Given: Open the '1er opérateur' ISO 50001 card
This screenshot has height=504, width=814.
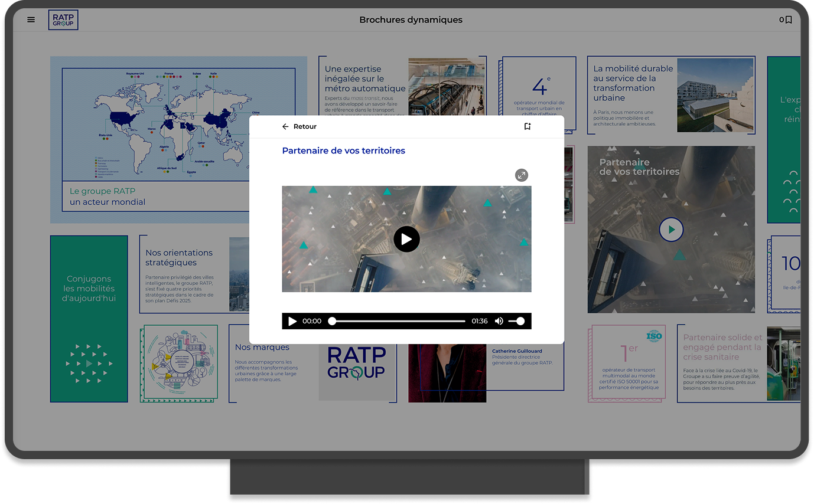Looking at the screenshot, I should [x=627, y=364].
